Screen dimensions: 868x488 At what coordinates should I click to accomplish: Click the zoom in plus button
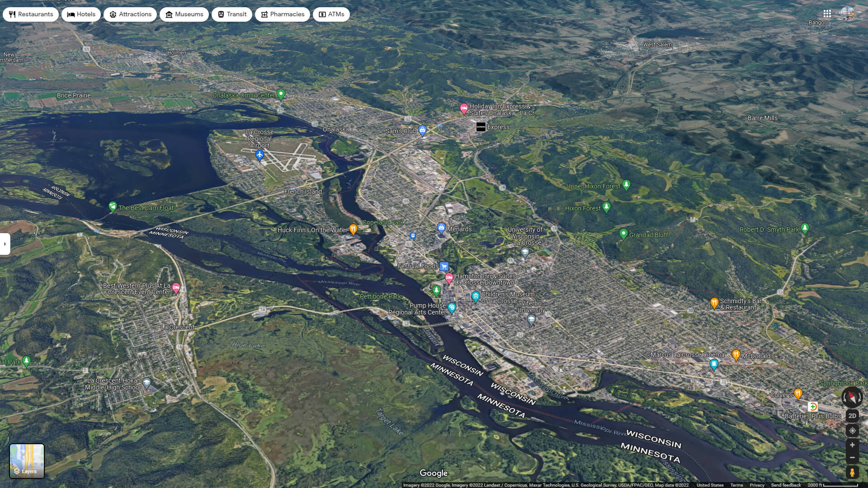pyautogui.click(x=852, y=445)
